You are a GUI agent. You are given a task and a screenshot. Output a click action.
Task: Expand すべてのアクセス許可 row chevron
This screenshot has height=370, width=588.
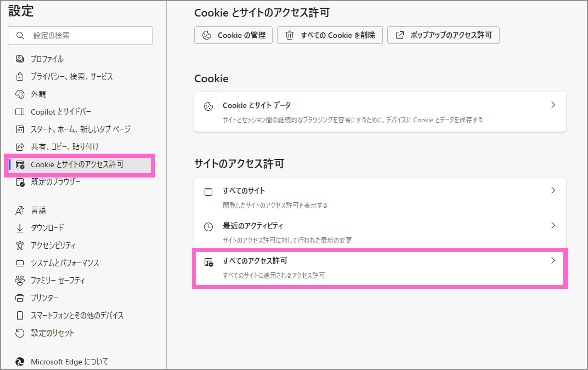click(x=553, y=261)
